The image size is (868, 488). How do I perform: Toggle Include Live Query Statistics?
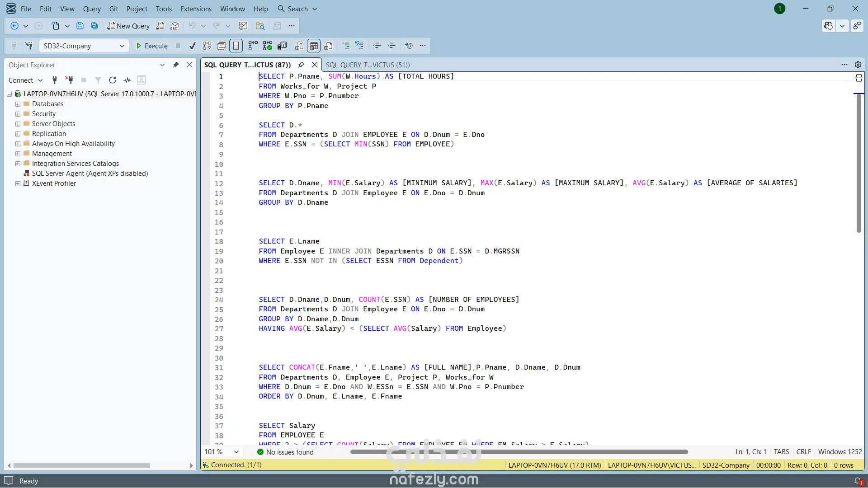pyautogui.click(x=268, y=46)
